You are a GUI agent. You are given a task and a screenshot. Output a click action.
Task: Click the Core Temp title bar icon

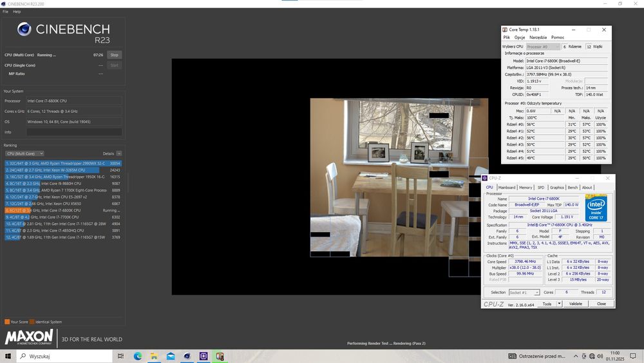click(x=505, y=30)
